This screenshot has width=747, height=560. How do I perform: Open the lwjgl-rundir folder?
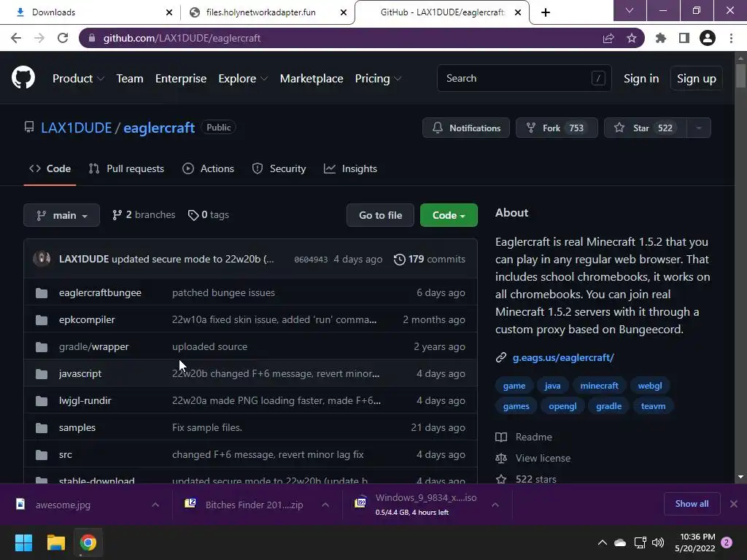[85, 400]
